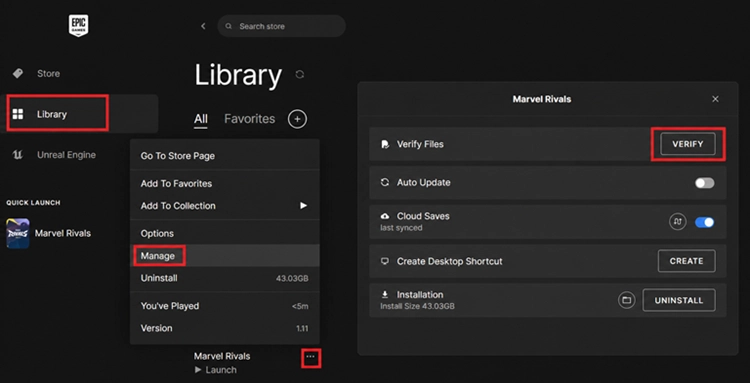
Task: Switch to the All tab
Action: click(201, 119)
